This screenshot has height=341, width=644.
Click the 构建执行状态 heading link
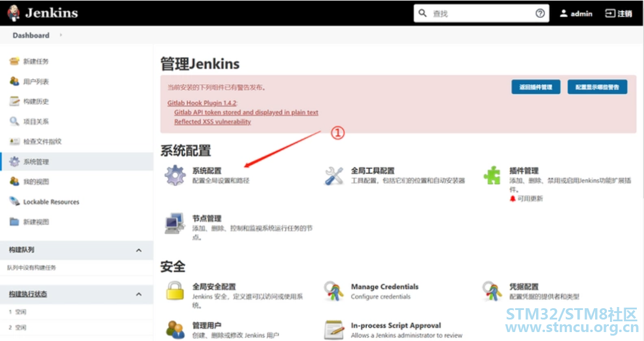tap(28, 294)
